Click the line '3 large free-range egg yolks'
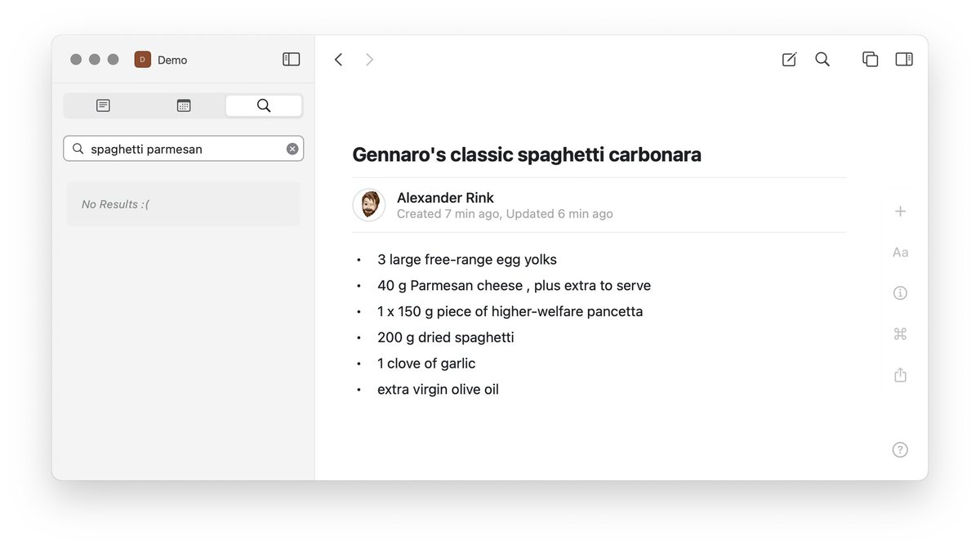This screenshot has height=549, width=980. coord(467,260)
